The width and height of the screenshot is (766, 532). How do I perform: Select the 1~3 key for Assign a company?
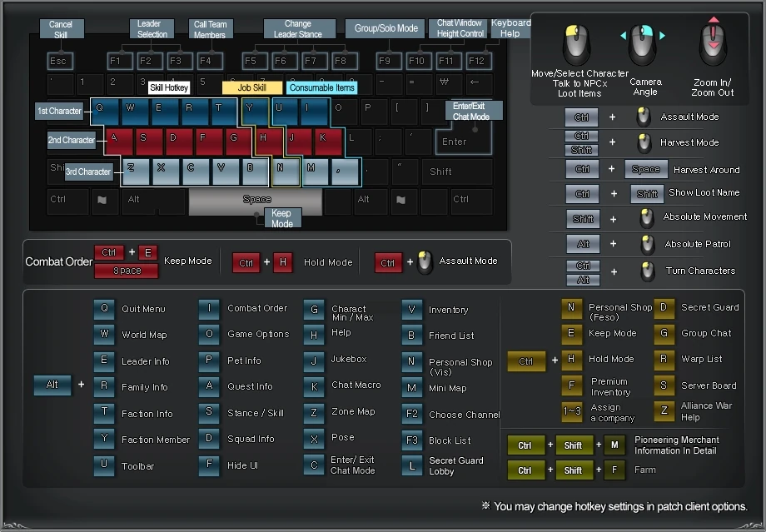pyautogui.click(x=571, y=412)
